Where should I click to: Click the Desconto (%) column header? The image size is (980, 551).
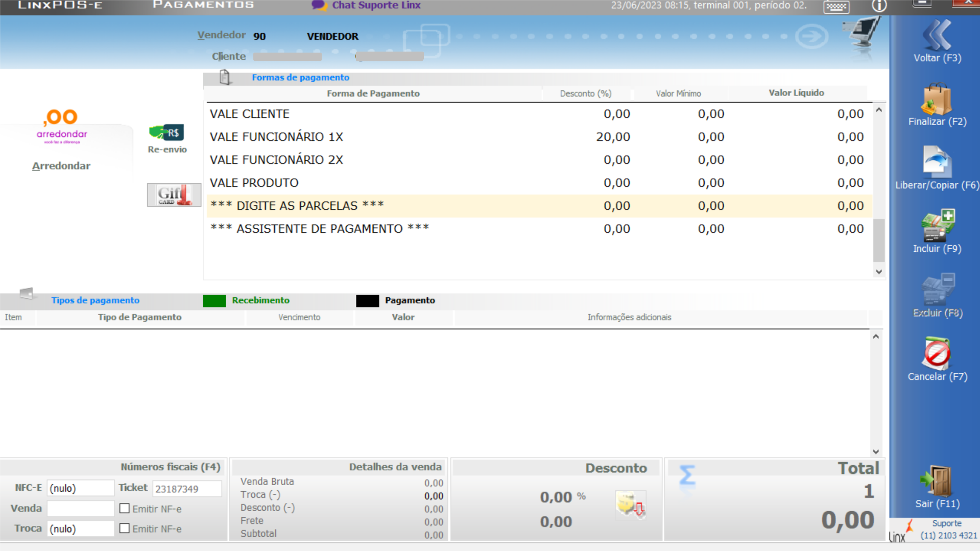pos(586,93)
